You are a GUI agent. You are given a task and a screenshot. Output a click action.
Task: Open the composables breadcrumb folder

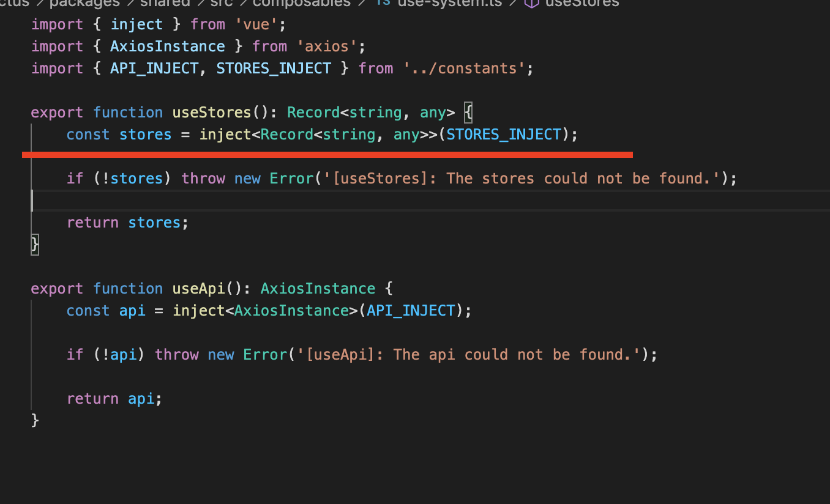(301, 3)
